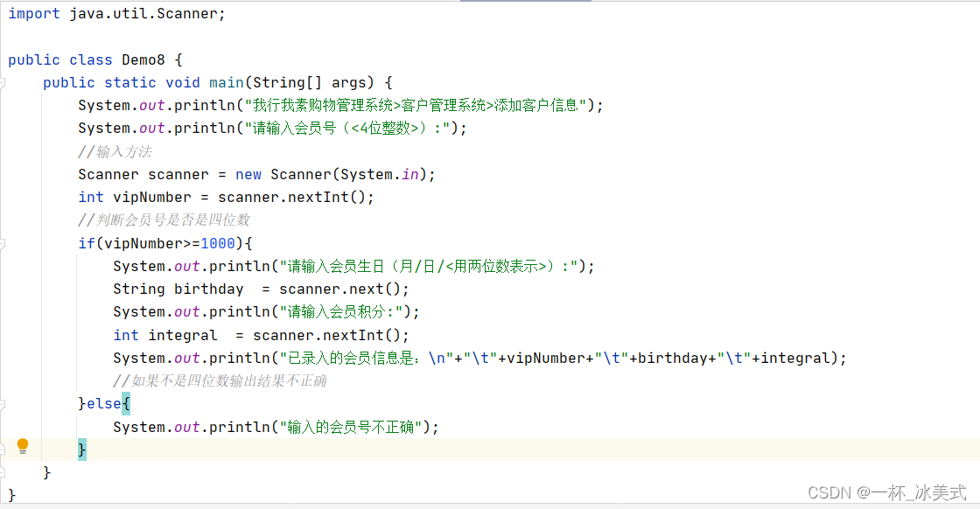Click the highlighted opening brace after else
The image size is (980, 509).
point(126,404)
